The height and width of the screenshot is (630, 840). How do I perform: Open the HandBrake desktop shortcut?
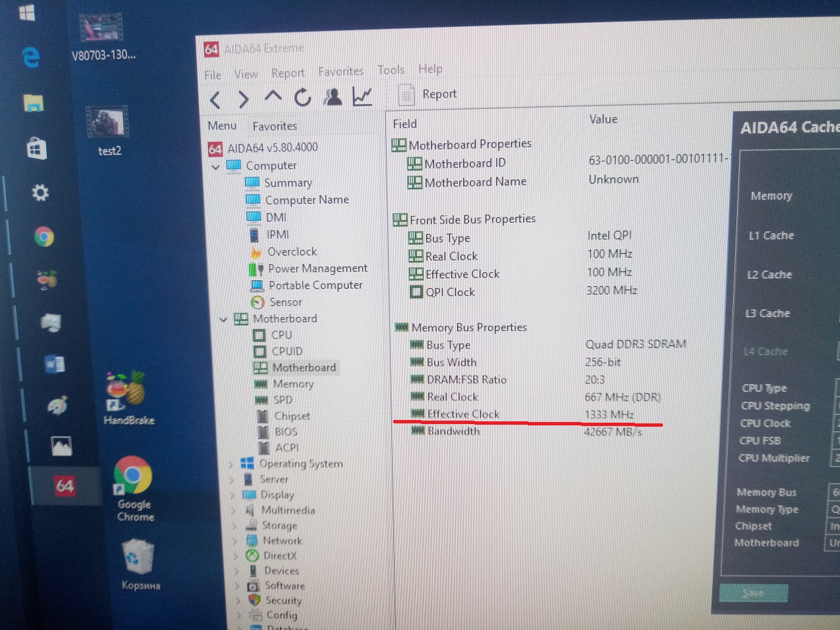tap(129, 398)
